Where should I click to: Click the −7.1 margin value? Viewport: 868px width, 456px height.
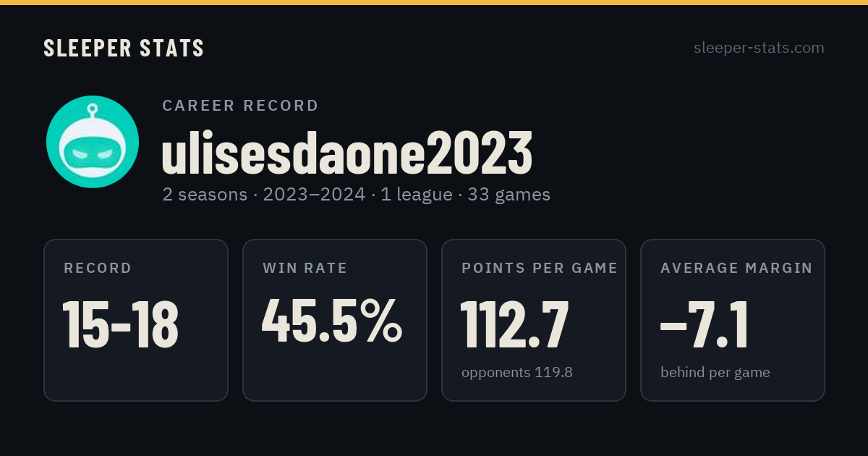click(705, 324)
